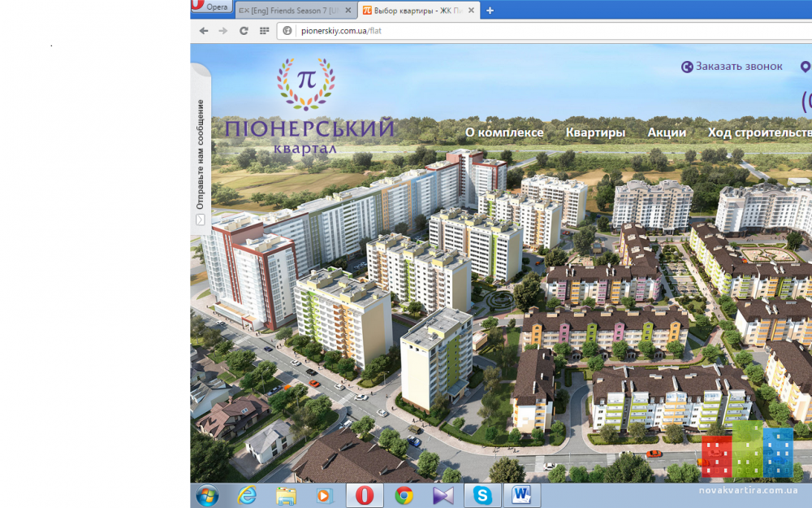Screen dimensions: 812x508
Task: Open a new tab with plus button
Action: tap(490, 11)
